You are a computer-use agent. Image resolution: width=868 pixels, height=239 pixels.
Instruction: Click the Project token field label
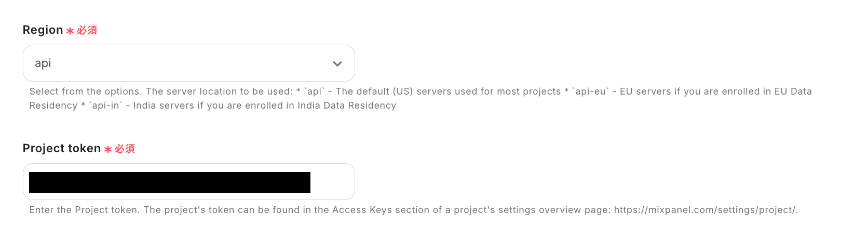pos(61,149)
